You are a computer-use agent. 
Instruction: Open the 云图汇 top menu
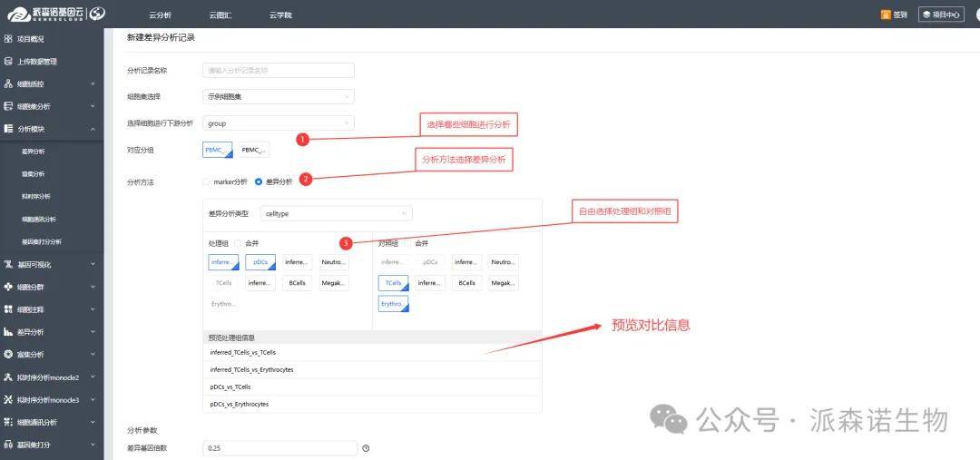pyautogui.click(x=220, y=15)
